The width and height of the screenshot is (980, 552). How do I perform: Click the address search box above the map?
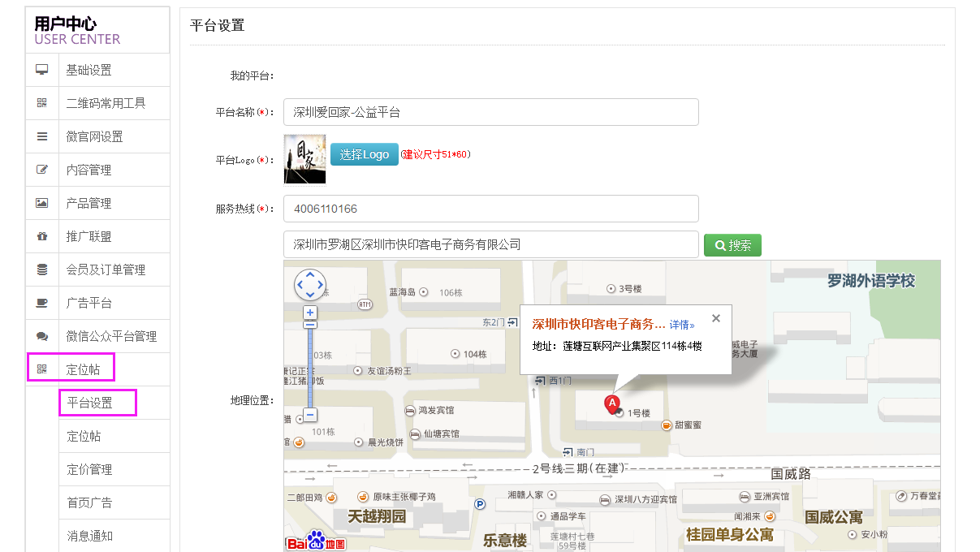tap(490, 244)
